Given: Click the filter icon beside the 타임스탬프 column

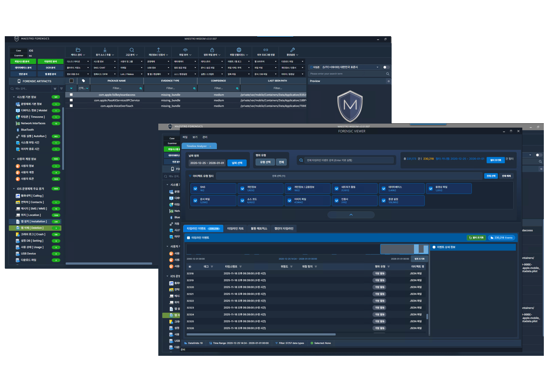Looking at the screenshot, I should [240, 266].
